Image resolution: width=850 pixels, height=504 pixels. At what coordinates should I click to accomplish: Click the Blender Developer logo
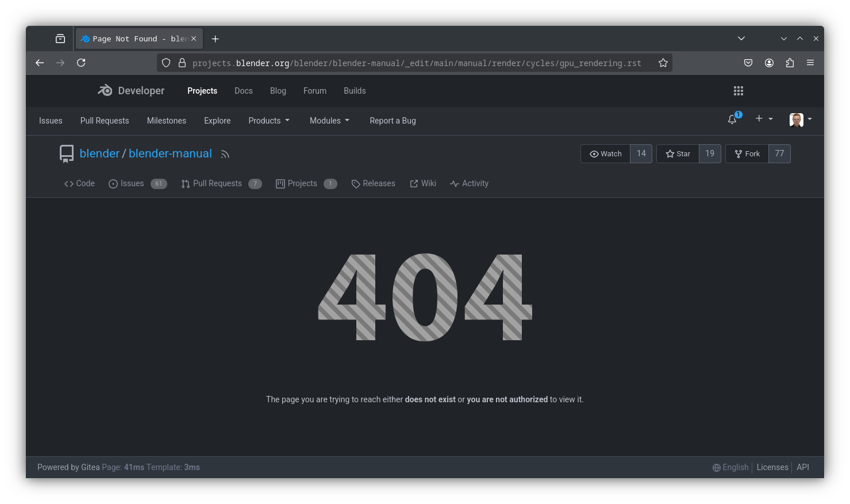coord(131,90)
